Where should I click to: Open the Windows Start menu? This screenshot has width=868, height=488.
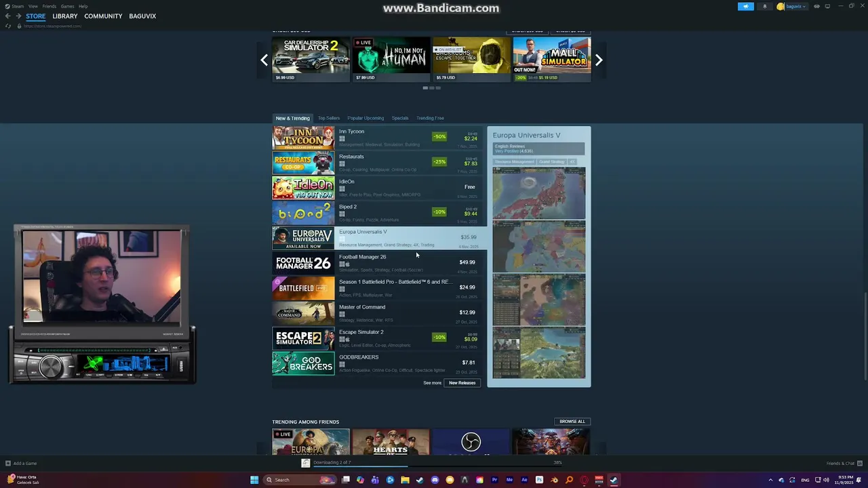tap(254, 480)
